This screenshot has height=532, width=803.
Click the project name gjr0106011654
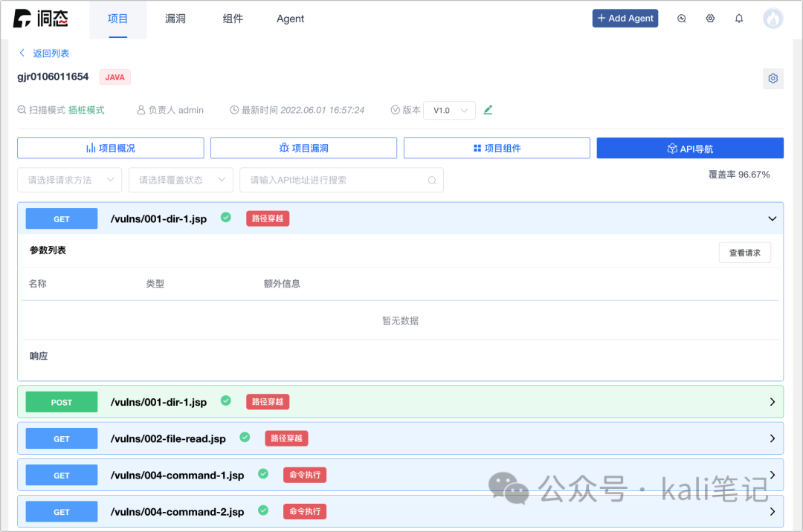coord(53,77)
